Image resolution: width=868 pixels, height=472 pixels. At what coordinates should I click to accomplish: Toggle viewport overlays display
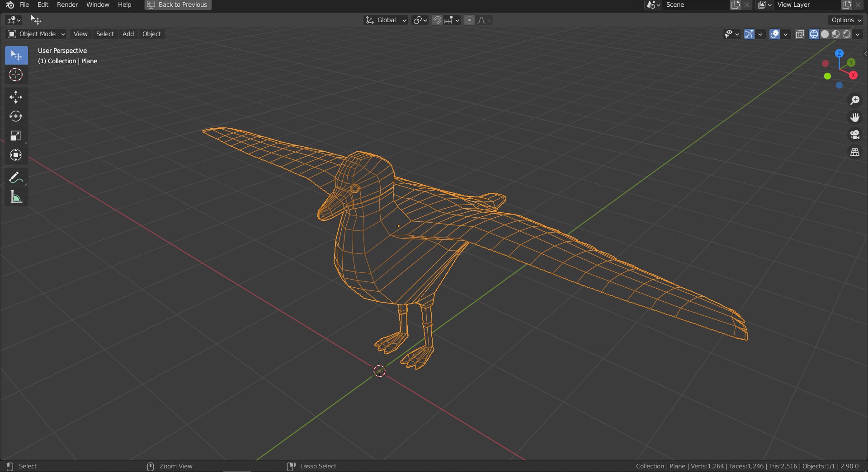coord(774,34)
